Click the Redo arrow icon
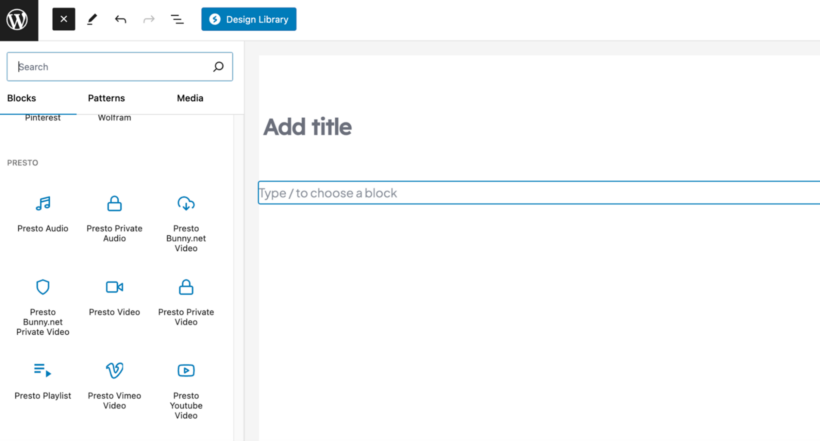 tap(149, 19)
